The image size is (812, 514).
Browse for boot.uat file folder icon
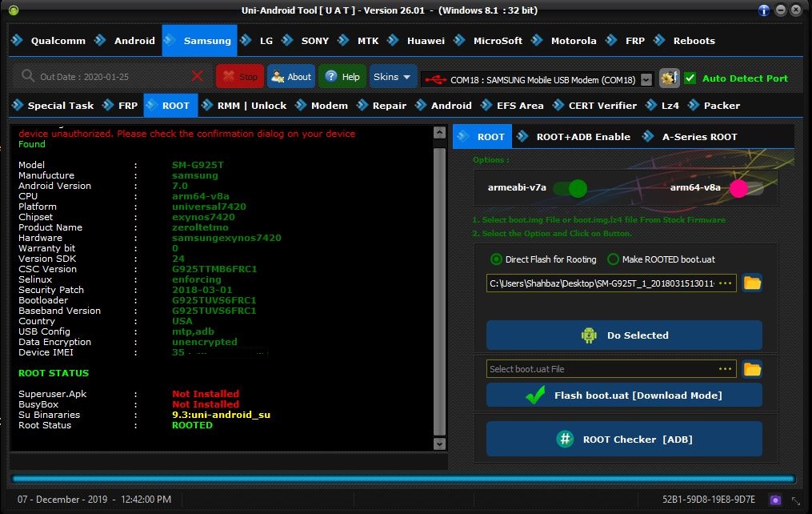pos(752,369)
